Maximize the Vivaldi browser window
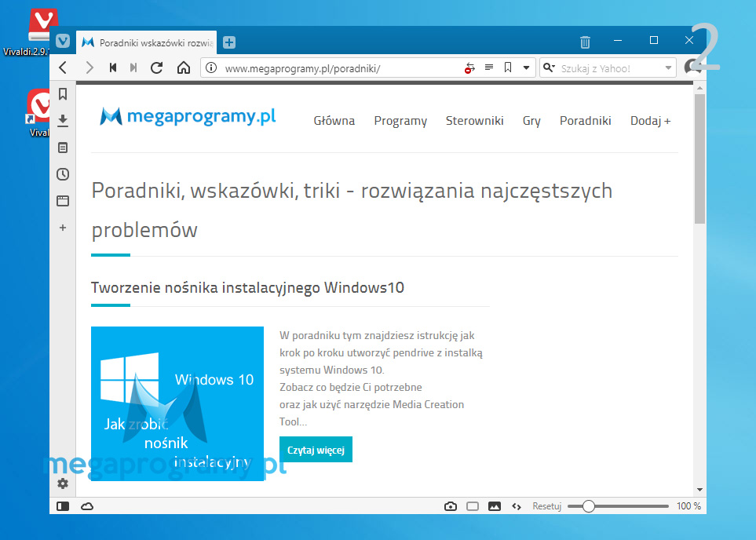 [654, 41]
